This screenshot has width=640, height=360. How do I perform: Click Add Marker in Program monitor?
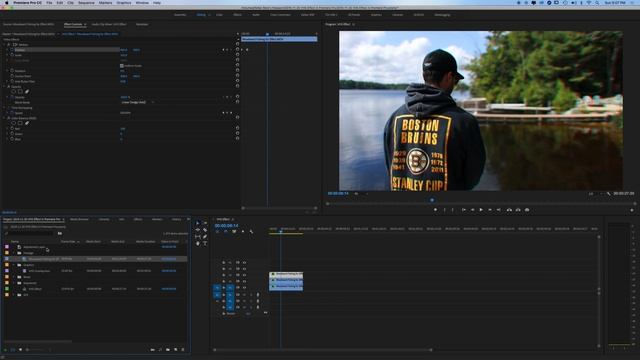(x=436, y=210)
